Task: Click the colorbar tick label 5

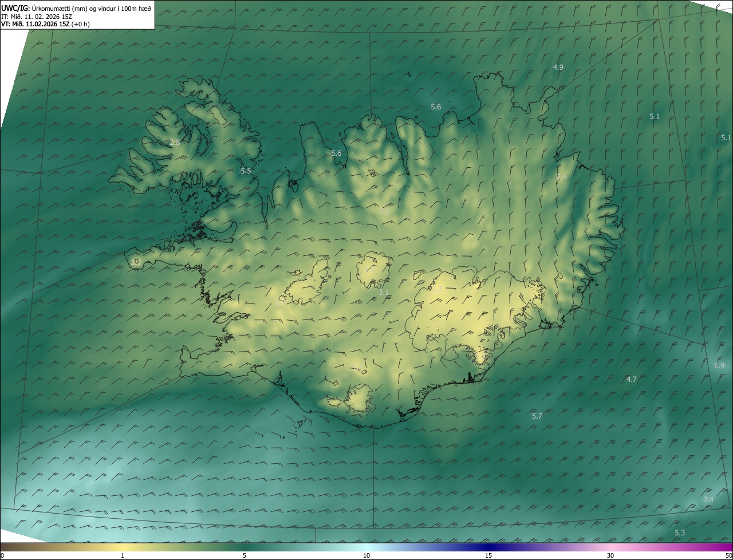Action: [x=245, y=555]
